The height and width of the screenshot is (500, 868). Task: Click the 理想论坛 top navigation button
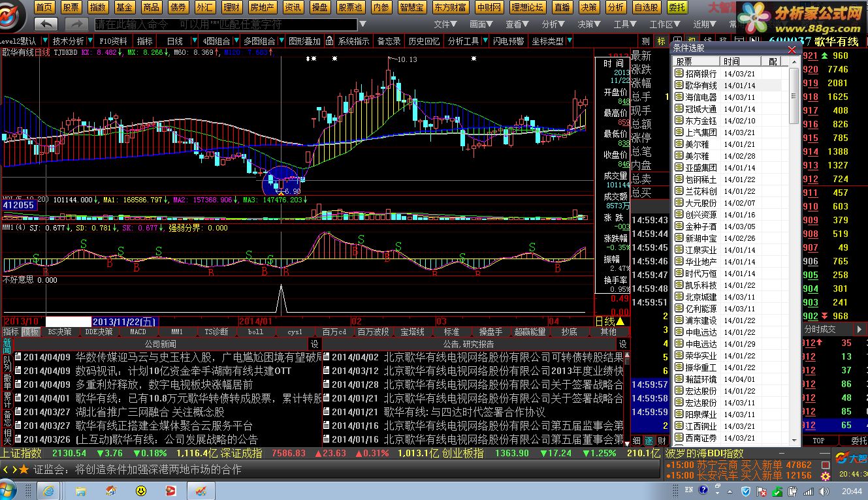pos(528,7)
